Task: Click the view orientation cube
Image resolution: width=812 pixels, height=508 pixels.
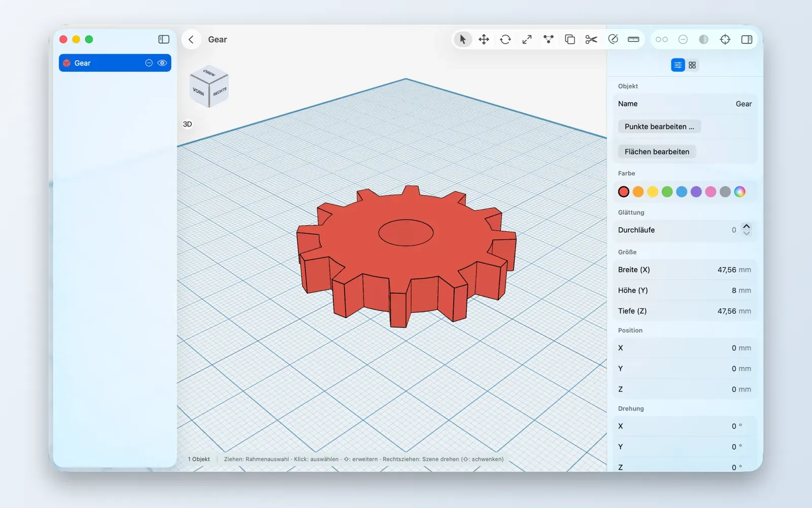Action: click(x=209, y=86)
